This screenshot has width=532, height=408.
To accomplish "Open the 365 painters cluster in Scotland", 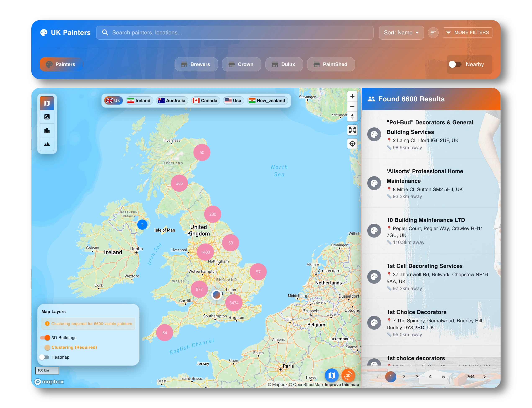I will click(179, 183).
